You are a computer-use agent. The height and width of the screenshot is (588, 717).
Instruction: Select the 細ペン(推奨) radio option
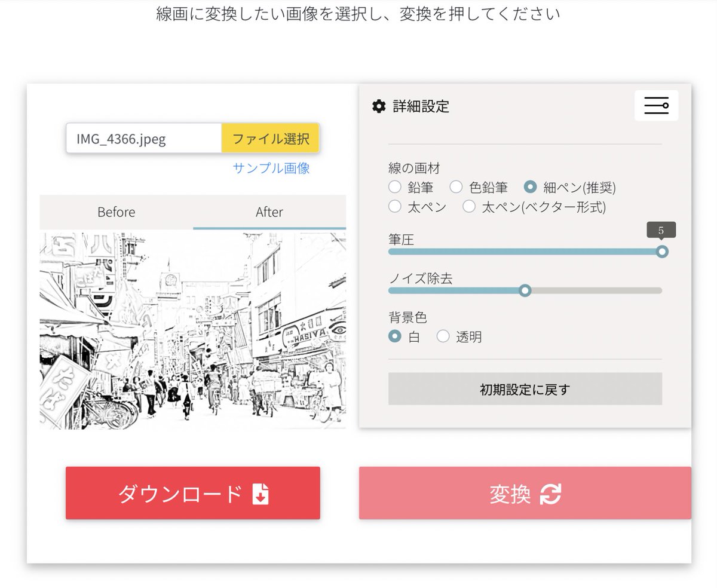click(530, 187)
